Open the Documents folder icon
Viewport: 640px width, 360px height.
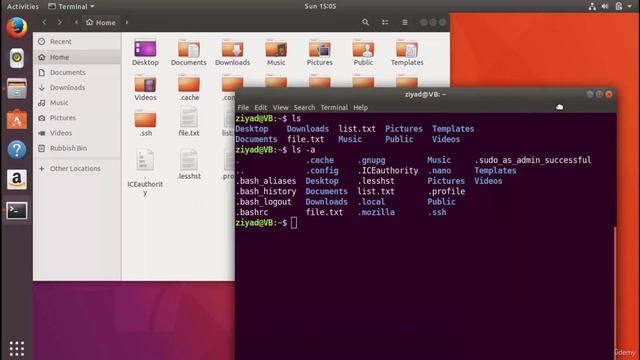pyautogui.click(x=189, y=53)
